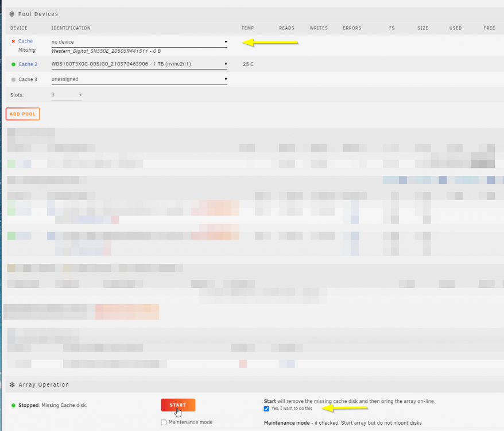Click the green Stopped status indicator

[13, 405]
